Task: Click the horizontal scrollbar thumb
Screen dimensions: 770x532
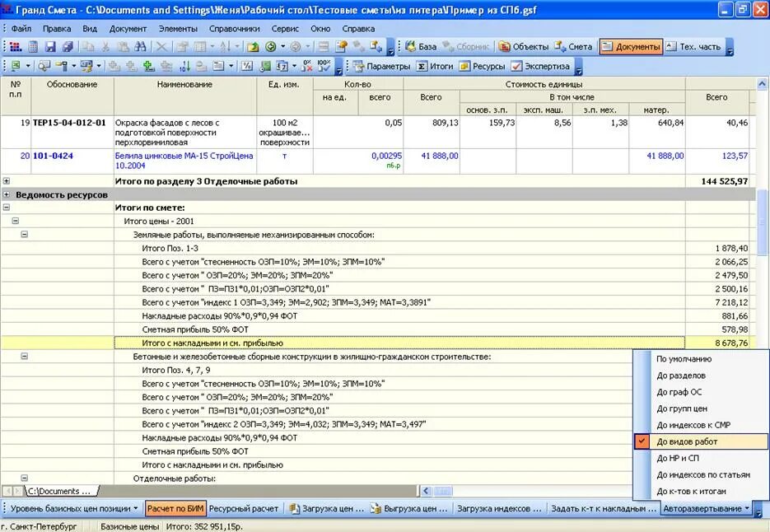Action: click(x=443, y=491)
